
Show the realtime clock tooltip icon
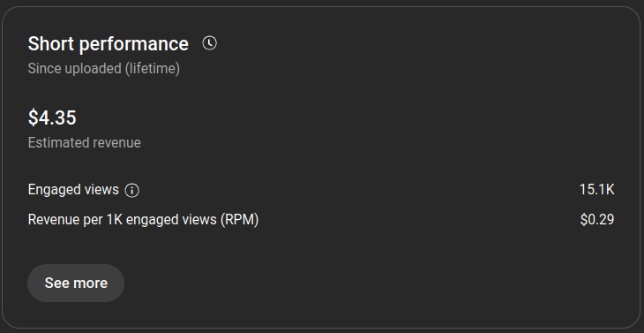click(209, 43)
